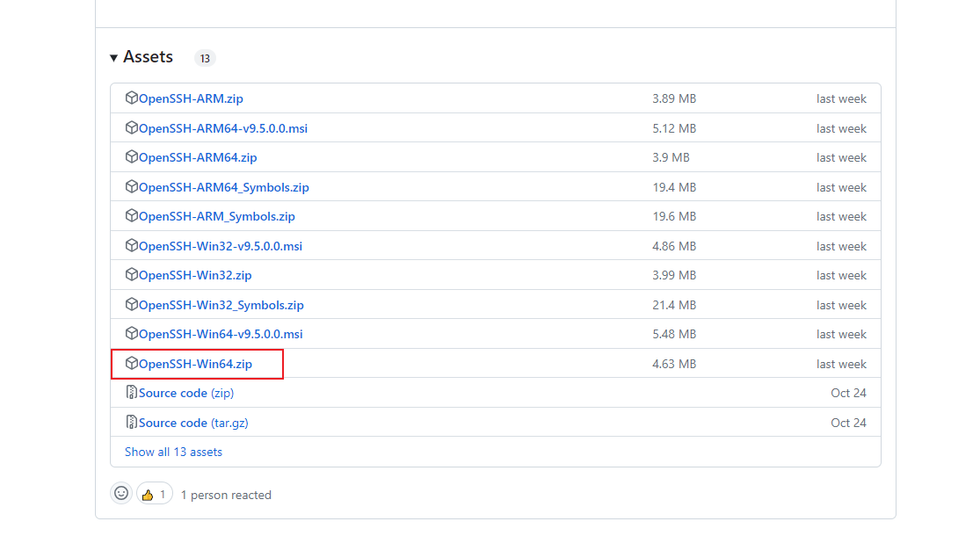Click the package icon beside OpenSSH-ARM64-v9.5.0.0.msi
Viewport: 980px width, 536px height.
131,127
